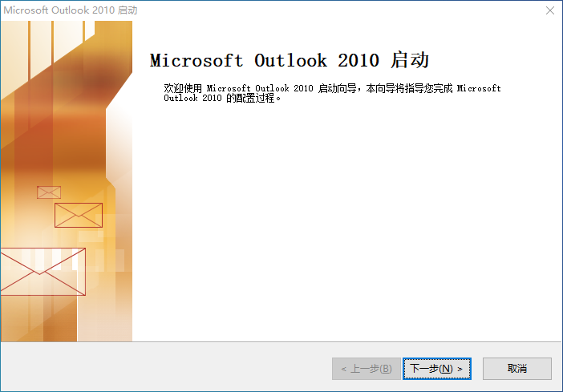
Task: Click the word Outlook in the large heading
Action: [290, 60]
